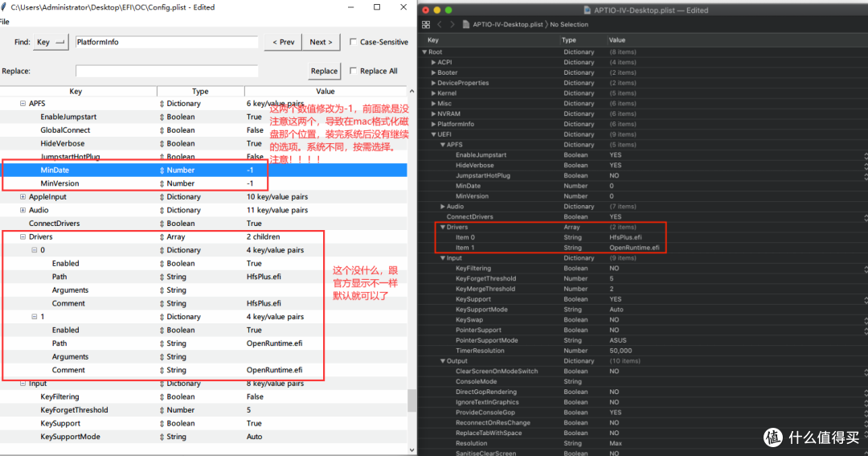The width and height of the screenshot is (868, 456).
Task: Enable the Case-Sensitive checkbox
Action: click(354, 43)
